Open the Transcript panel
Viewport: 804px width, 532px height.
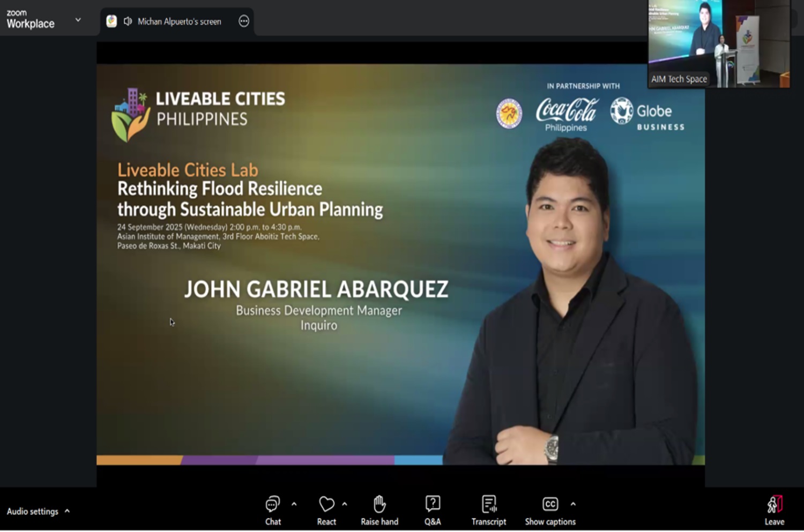pos(488,510)
